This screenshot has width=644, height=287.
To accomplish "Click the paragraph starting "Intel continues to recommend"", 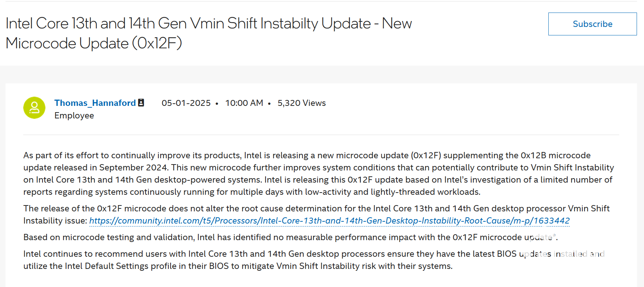I will [314, 260].
